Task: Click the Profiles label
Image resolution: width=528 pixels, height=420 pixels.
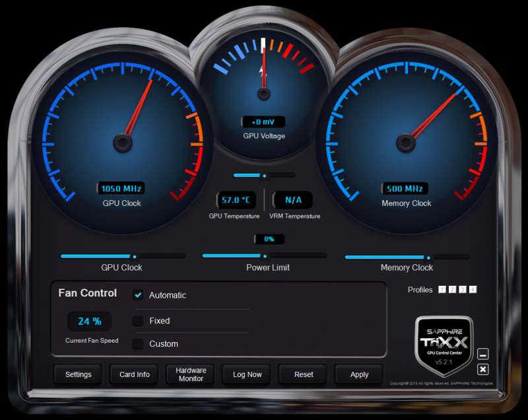Action: click(420, 290)
